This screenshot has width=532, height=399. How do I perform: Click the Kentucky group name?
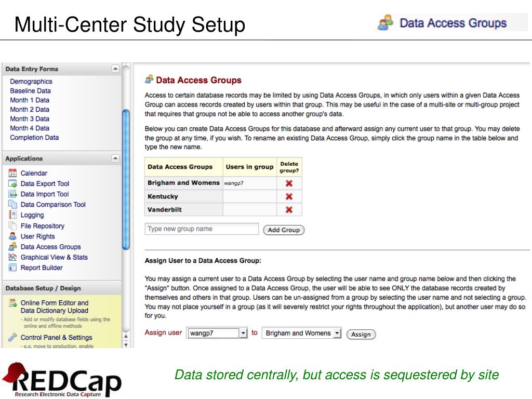pyautogui.click(x=163, y=196)
